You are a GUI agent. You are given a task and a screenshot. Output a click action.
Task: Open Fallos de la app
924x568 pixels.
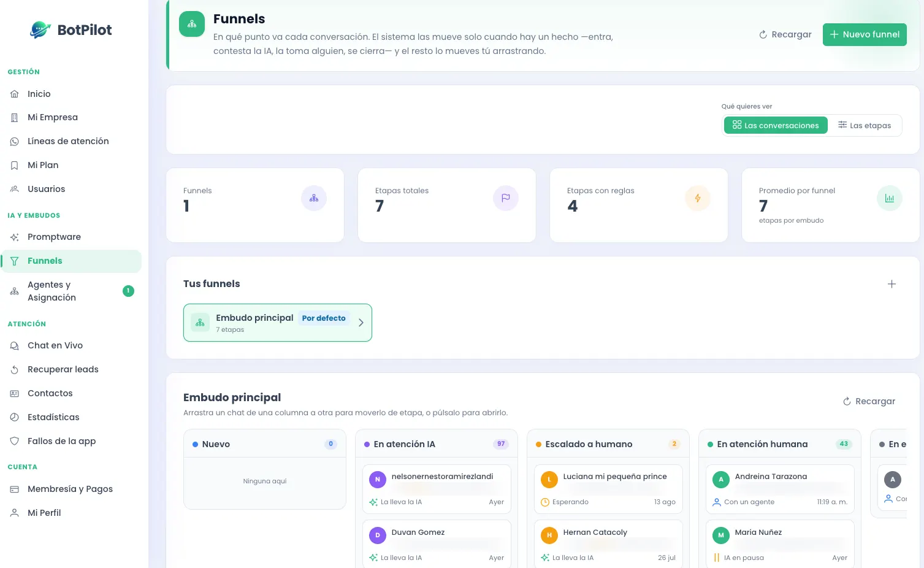[71, 441]
